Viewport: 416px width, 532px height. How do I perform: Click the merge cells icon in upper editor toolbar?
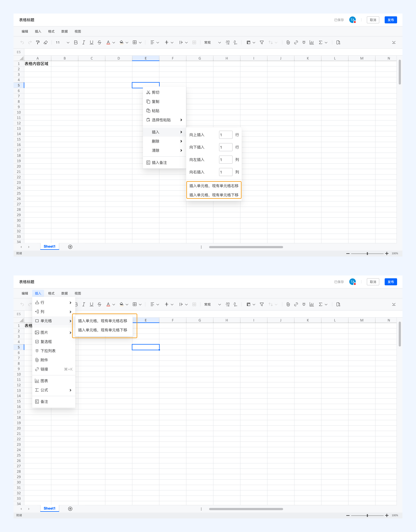194,42
